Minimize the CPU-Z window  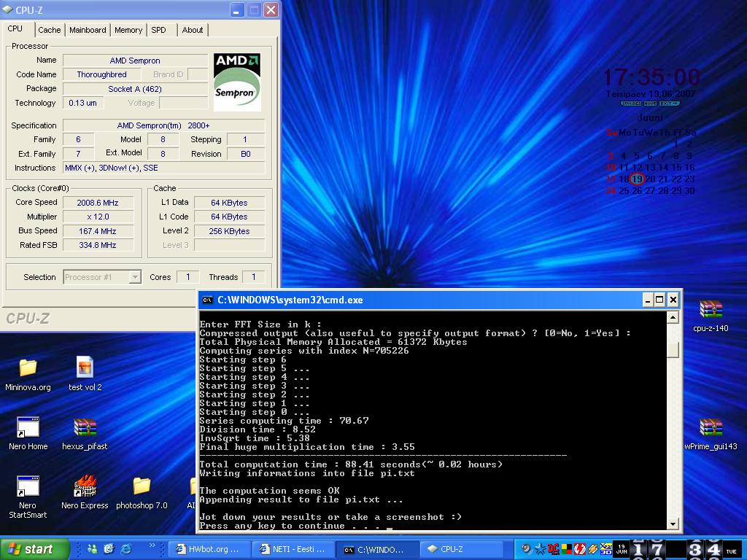point(237,9)
